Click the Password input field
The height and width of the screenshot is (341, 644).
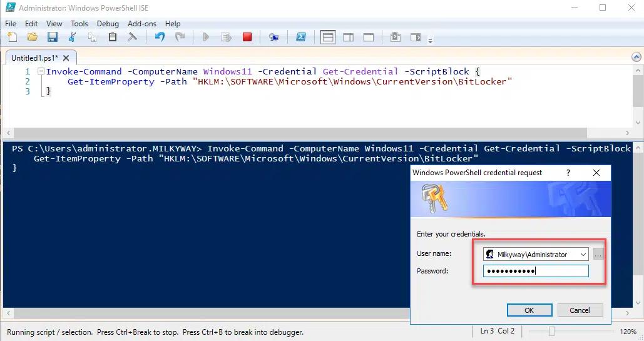(x=536, y=271)
